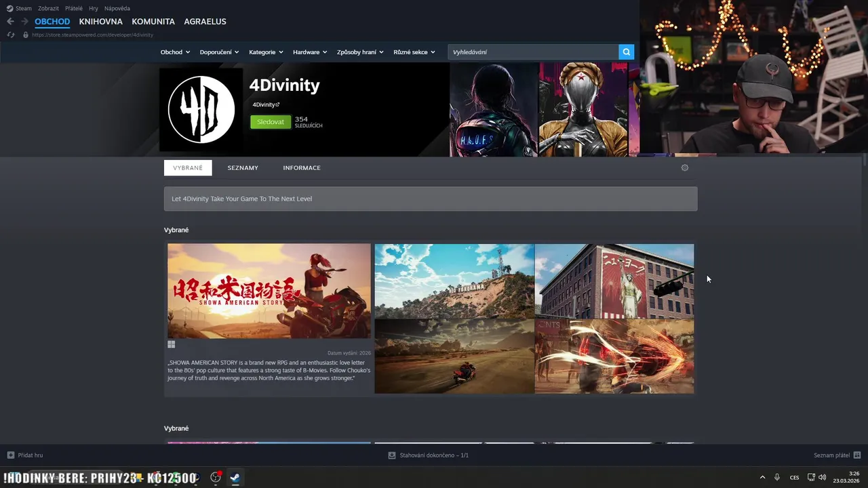Open Stahování dokončeno downloads status
Viewport: 868px width, 488px height.
point(434,455)
